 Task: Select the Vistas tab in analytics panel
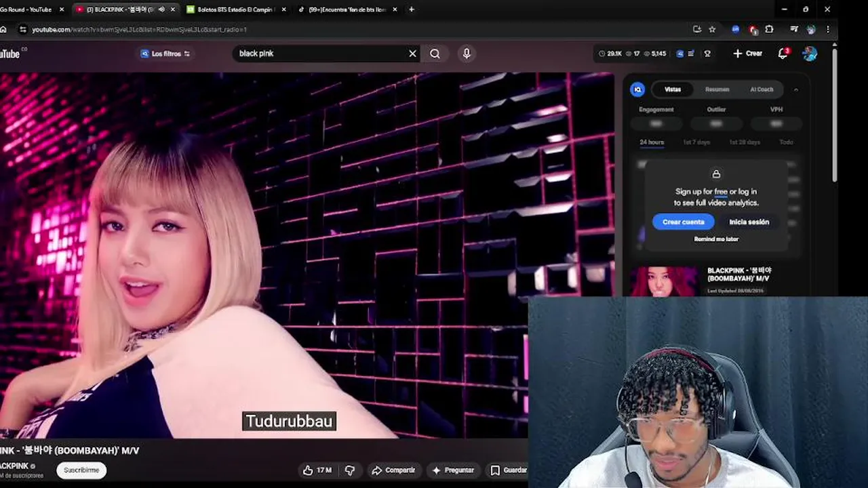click(x=673, y=89)
